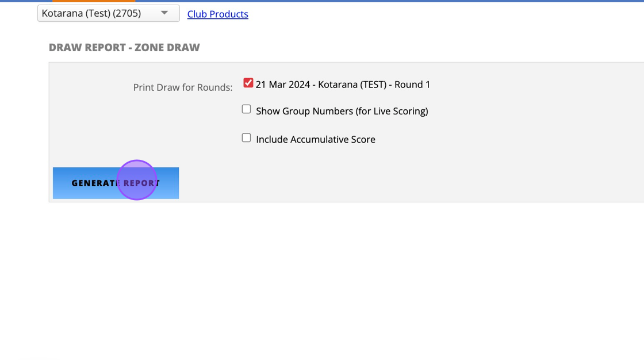Screen dimensions: 644x360
Task: Enable the Show Group Numbers checkbox
Action: click(x=247, y=109)
